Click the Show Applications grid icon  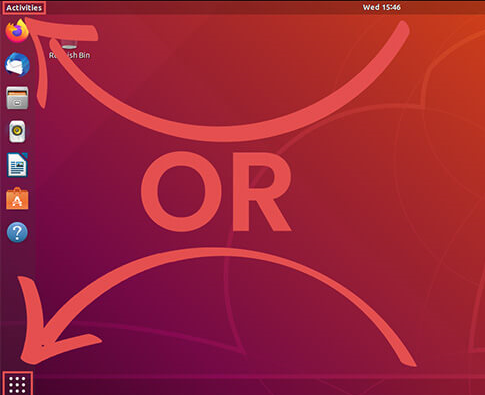17,384
